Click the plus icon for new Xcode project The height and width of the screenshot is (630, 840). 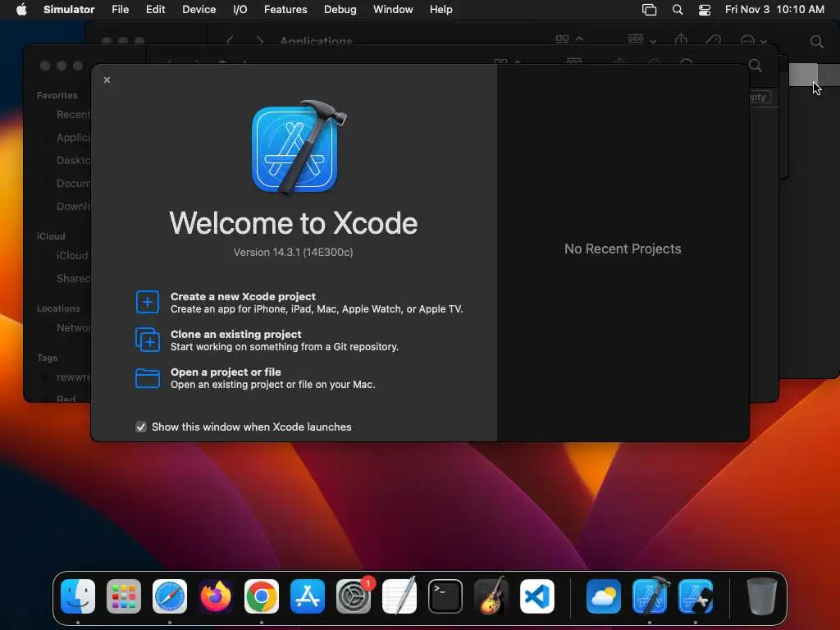click(x=148, y=302)
